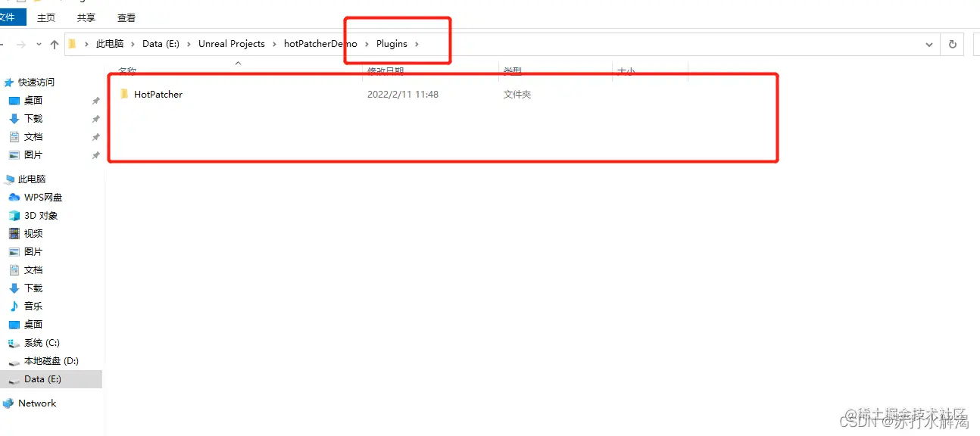Switch to the 查看 tab

[x=126, y=17]
